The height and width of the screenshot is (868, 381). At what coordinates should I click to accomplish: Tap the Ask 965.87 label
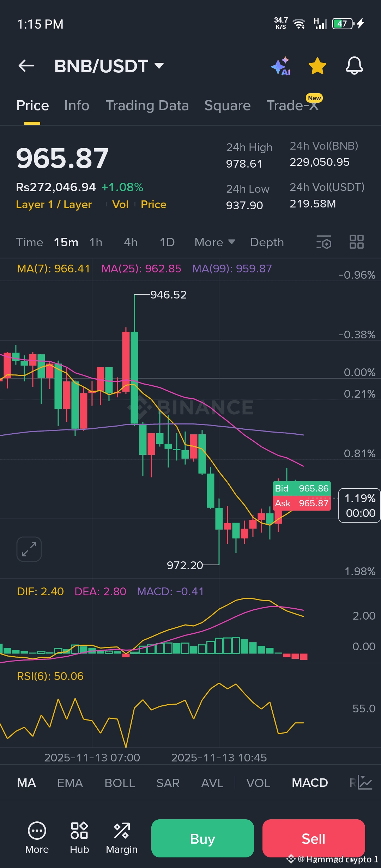pos(302,503)
